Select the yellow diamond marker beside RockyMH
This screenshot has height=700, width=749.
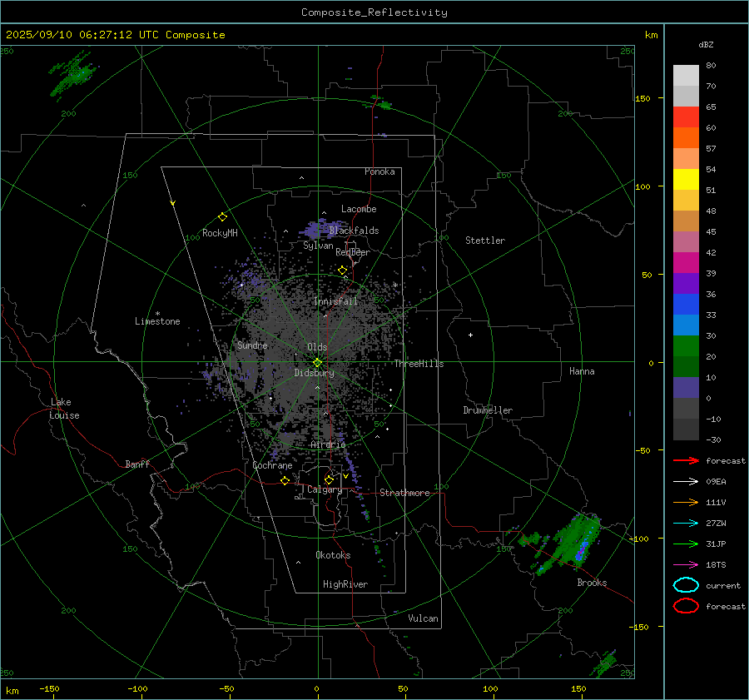click(x=222, y=217)
